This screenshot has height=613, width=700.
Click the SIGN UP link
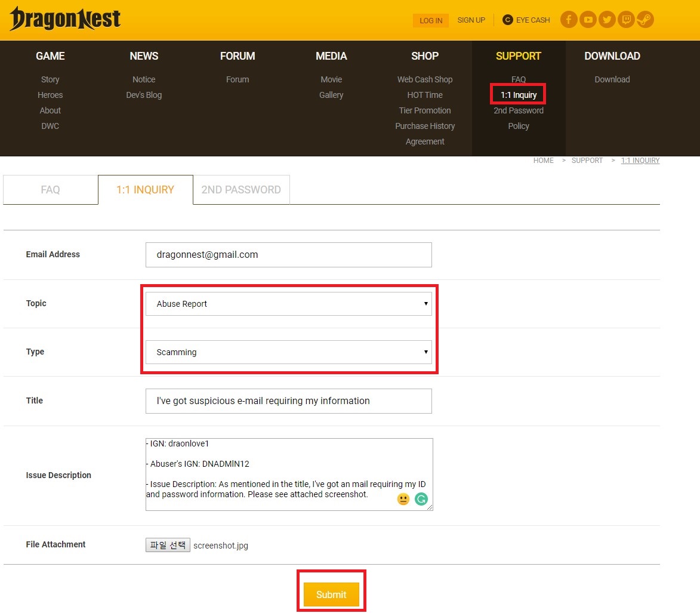(x=471, y=20)
